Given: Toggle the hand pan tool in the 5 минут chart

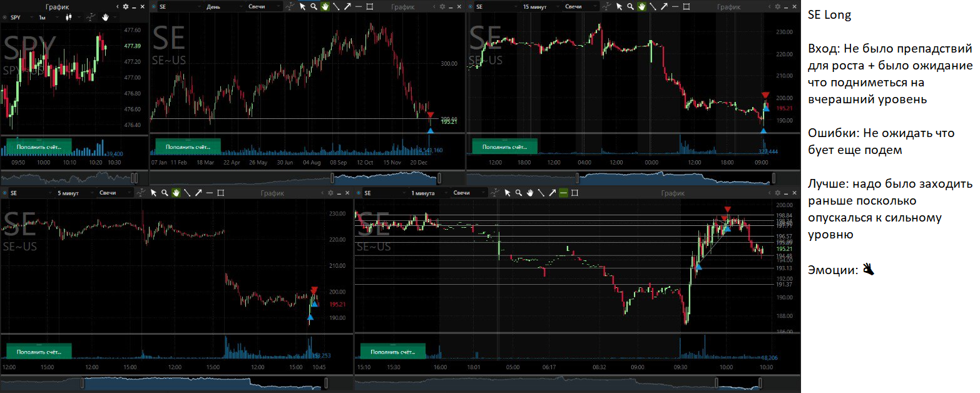Looking at the screenshot, I should (x=176, y=193).
